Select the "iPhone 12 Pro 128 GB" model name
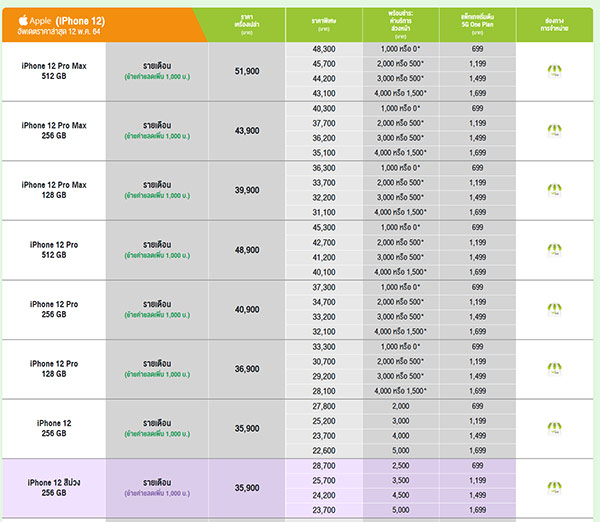Image resolution: width=600 pixels, height=522 pixels. [x=54, y=369]
